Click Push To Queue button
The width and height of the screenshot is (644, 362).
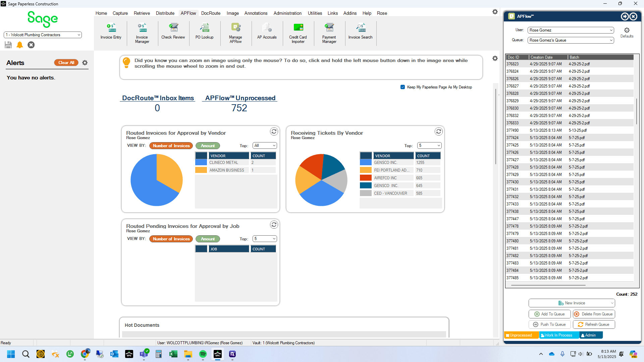tap(550, 324)
